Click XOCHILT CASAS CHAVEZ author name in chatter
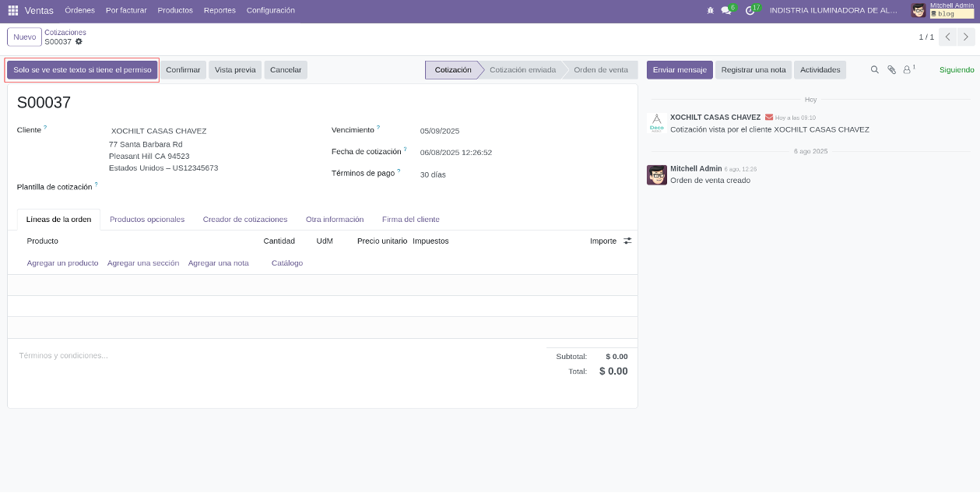Image resolution: width=980 pixels, height=493 pixels. [715, 118]
